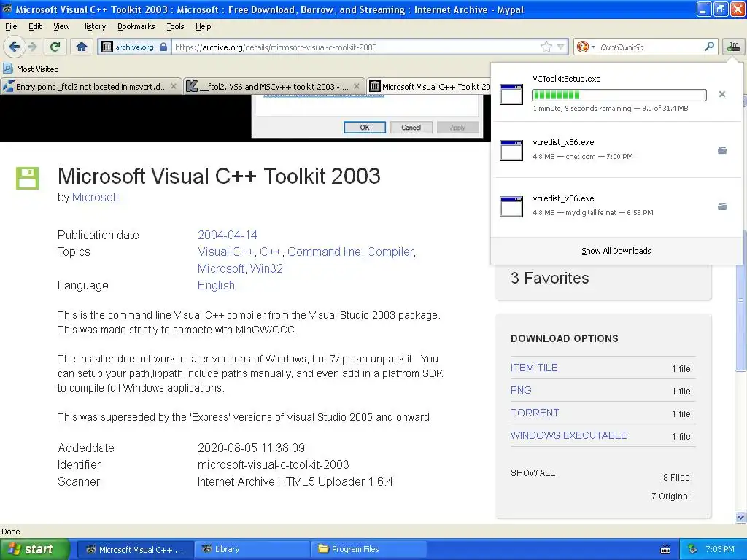This screenshot has width=747, height=560.
Task: Download the TORRENT option
Action: (535, 413)
